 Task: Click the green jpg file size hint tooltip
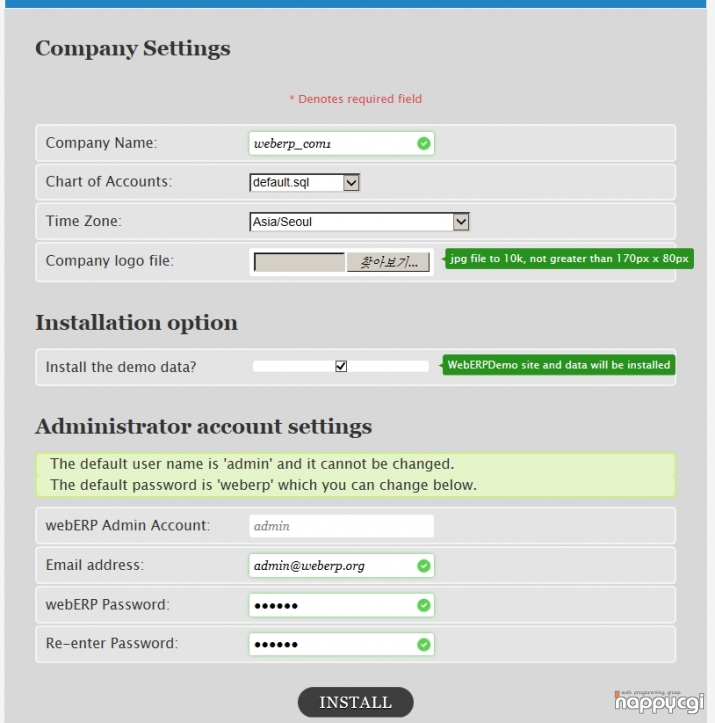point(569,259)
